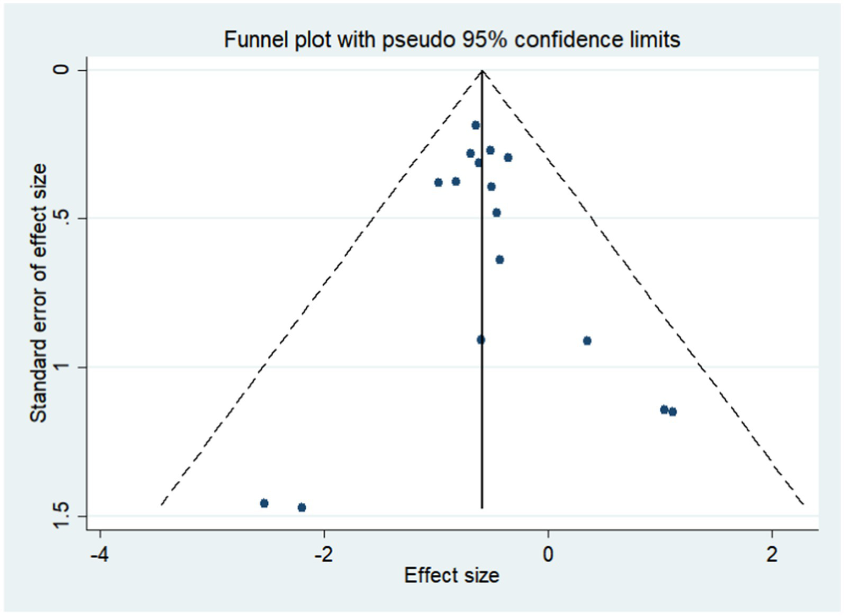Click the y-axis tick label 1.5
Viewport: 844px width, 616px height.
tap(63, 515)
